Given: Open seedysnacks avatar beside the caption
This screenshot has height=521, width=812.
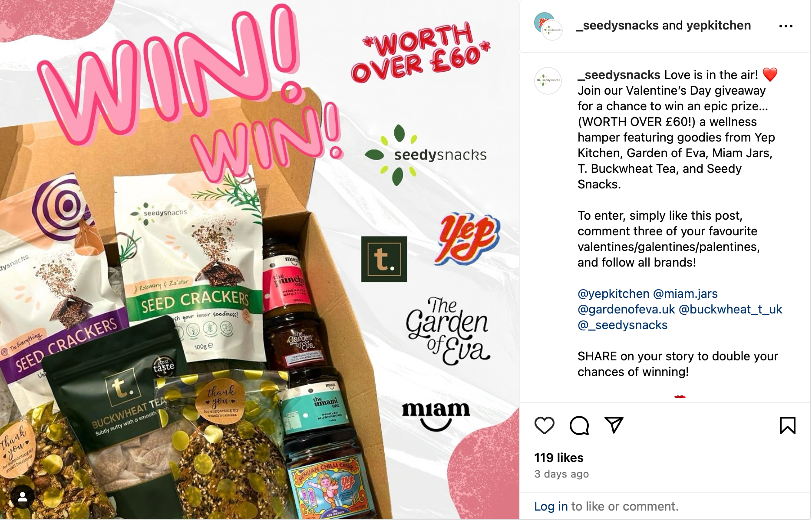Looking at the screenshot, I should (548, 81).
